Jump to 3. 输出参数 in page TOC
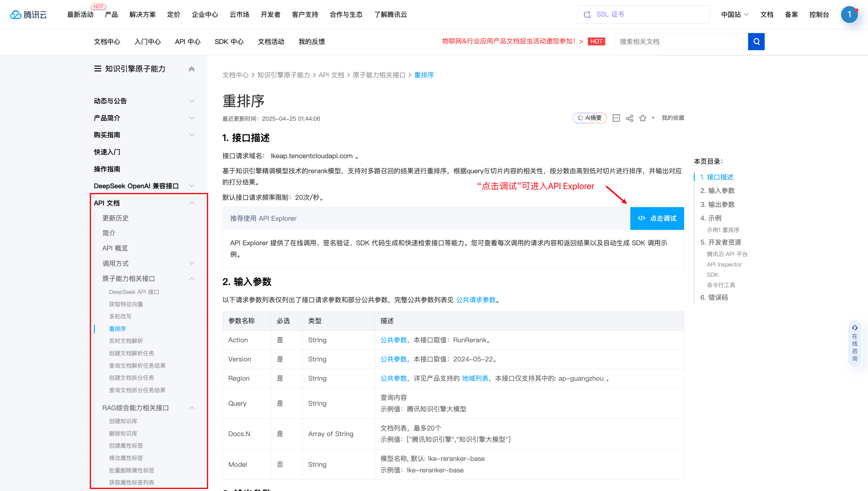The image size is (868, 491). (x=717, y=204)
